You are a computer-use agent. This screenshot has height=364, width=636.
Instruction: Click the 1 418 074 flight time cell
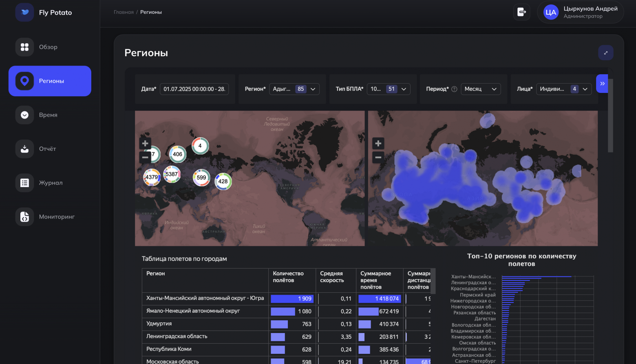tap(380, 299)
